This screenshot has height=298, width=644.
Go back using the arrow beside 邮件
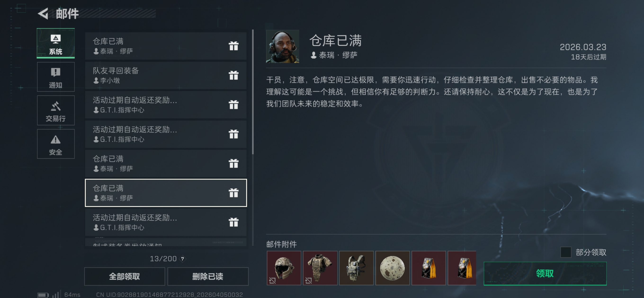click(x=43, y=13)
